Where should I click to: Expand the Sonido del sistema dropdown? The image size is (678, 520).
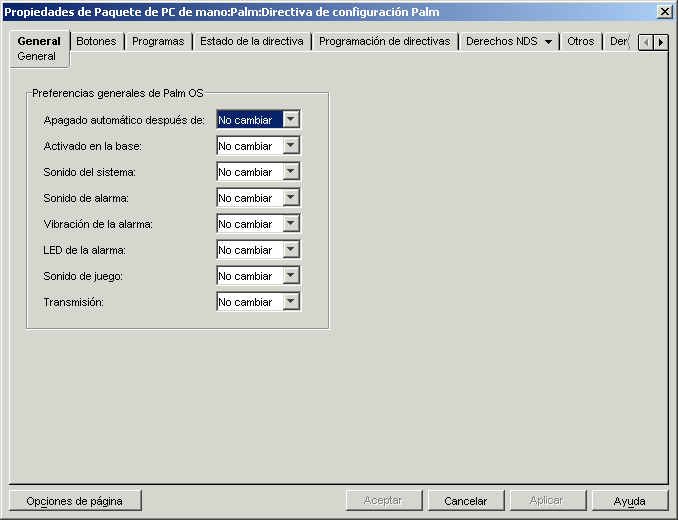(x=291, y=172)
